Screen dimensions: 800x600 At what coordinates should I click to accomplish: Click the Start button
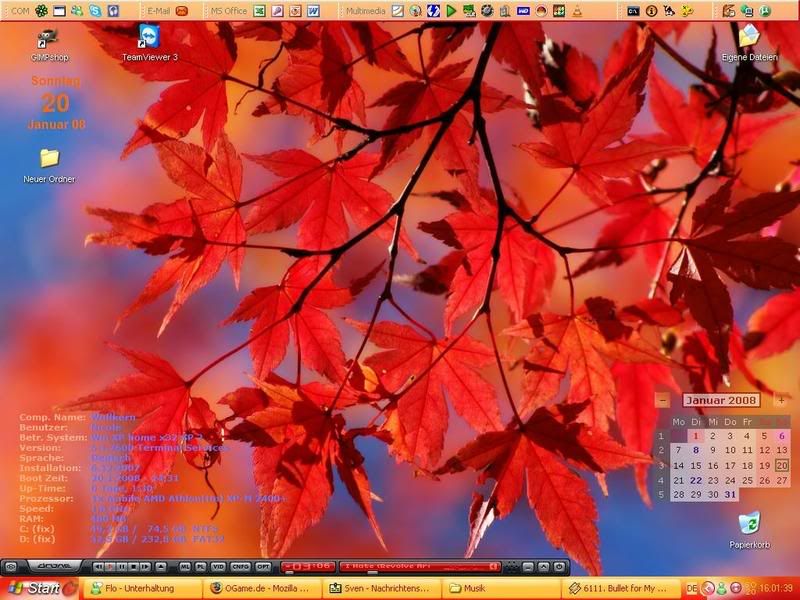point(40,588)
